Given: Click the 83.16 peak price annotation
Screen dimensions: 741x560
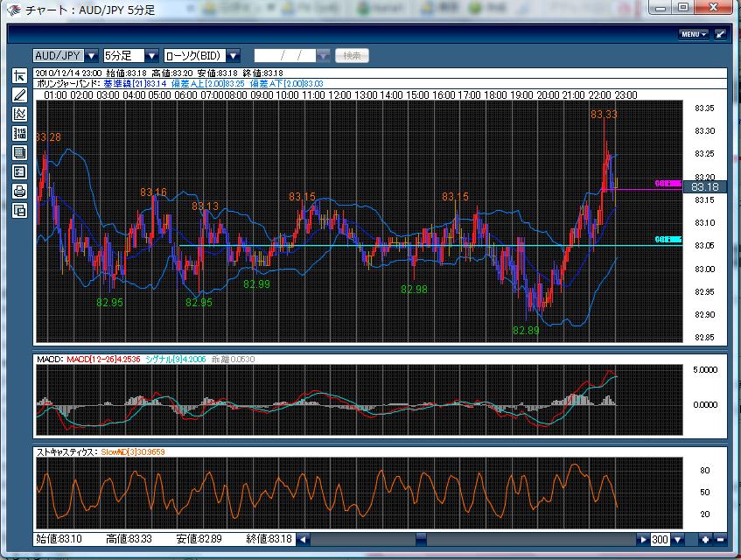Looking at the screenshot, I should coord(154,192).
